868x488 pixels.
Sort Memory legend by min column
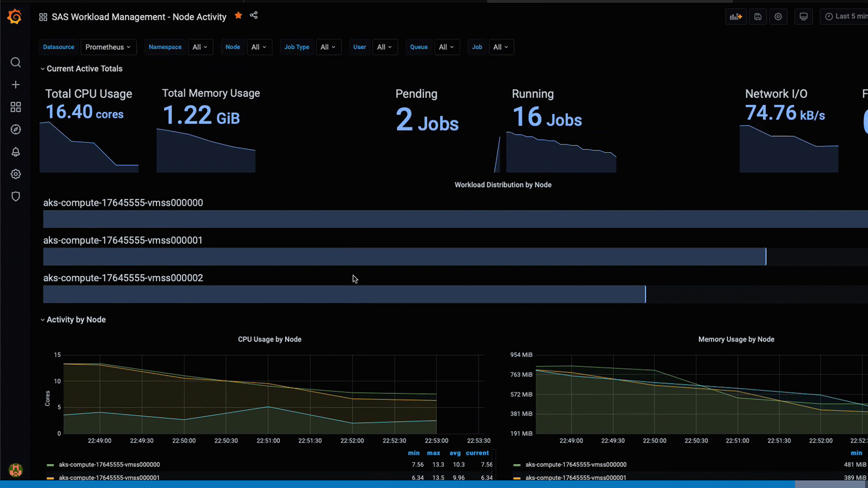[856, 453]
